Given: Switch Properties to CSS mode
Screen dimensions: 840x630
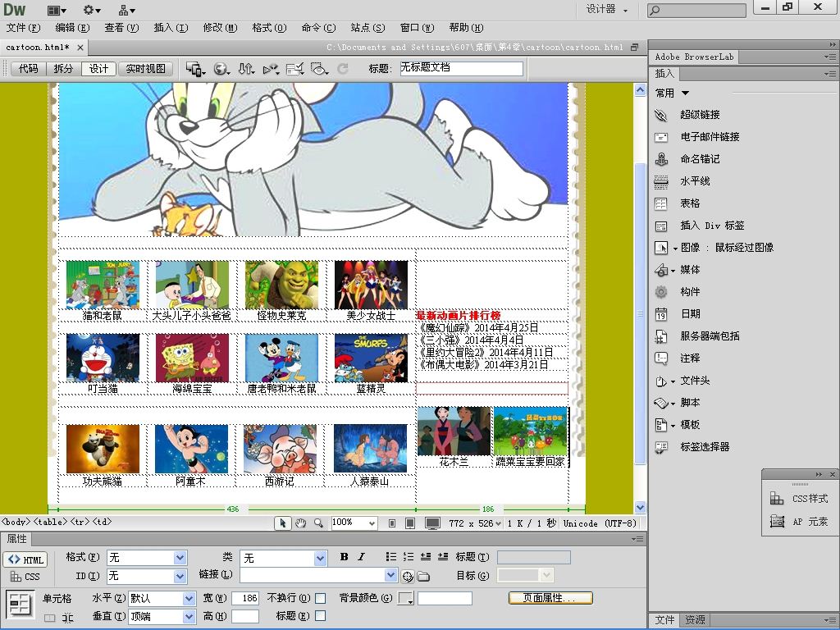Looking at the screenshot, I should pyautogui.click(x=25, y=577).
